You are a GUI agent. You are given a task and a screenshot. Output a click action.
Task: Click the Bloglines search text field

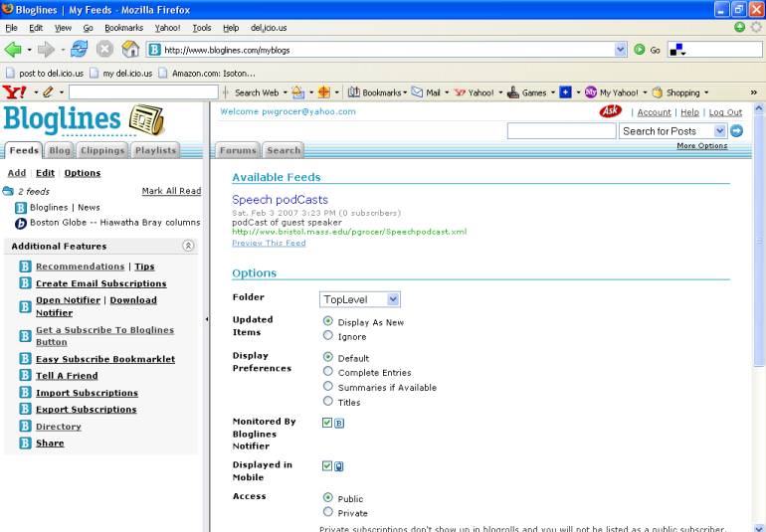tap(562, 131)
